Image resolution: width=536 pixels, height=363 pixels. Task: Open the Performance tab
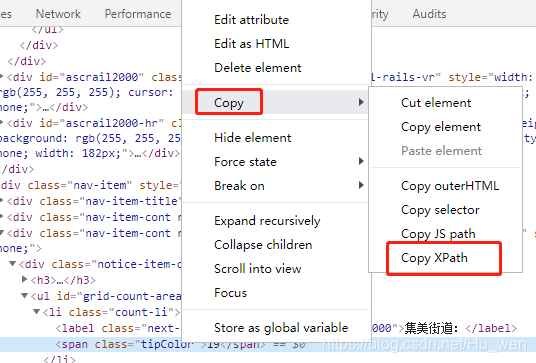(x=138, y=14)
